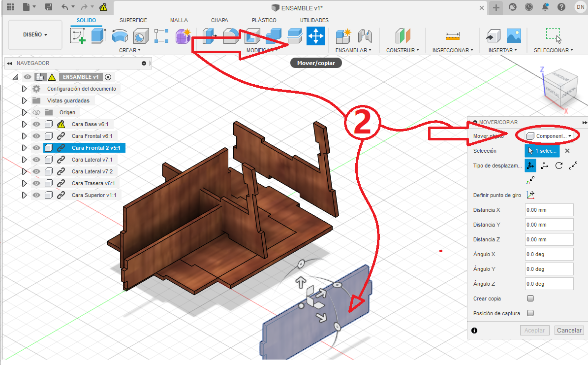Select the Press Pull tool

click(x=210, y=36)
